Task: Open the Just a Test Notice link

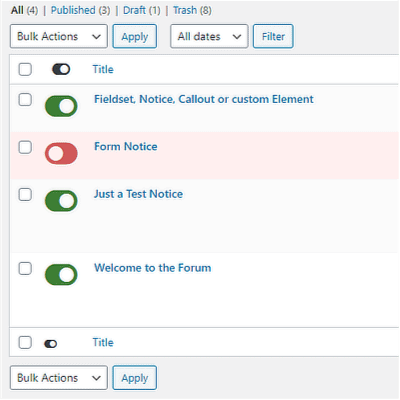Action: coord(138,194)
